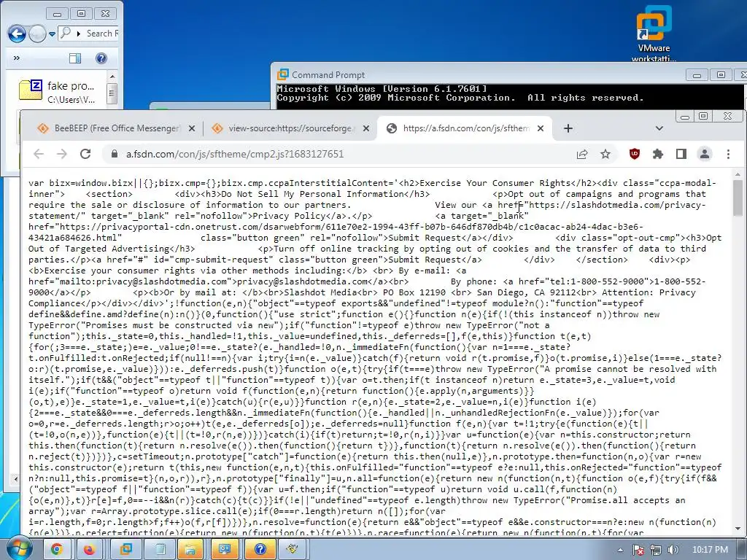The height and width of the screenshot is (560, 747).
Task: Show hidden tray icons arrow
Action: point(620,550)
